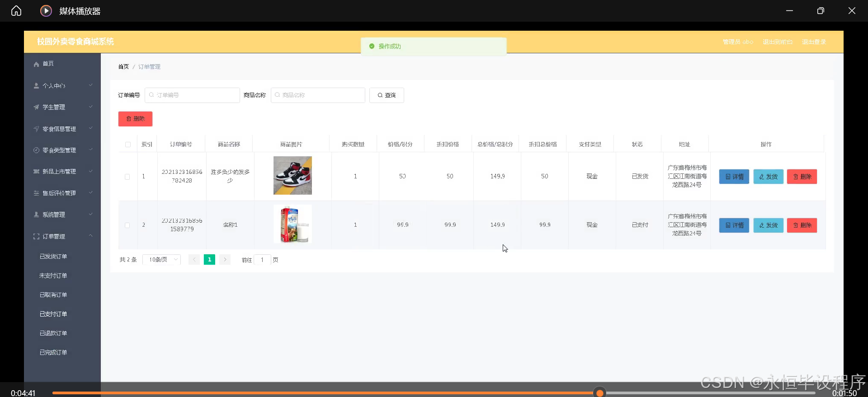
Task: Click the icon beside 系统管理
Action: pyautogui.click(x=36, y=215)
